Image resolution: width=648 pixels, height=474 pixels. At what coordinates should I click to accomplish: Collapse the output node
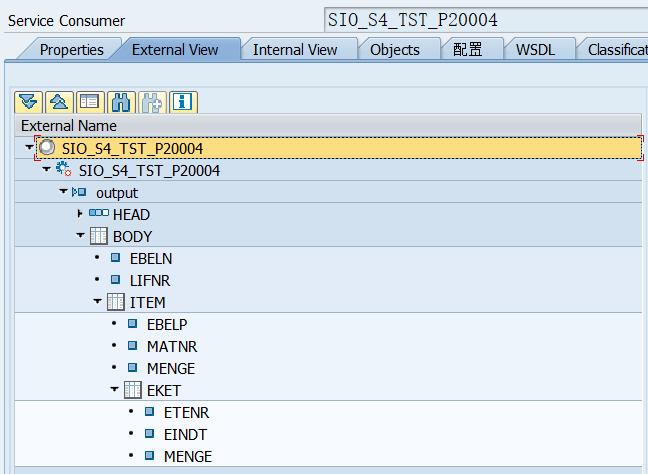(x=63, y=191)
